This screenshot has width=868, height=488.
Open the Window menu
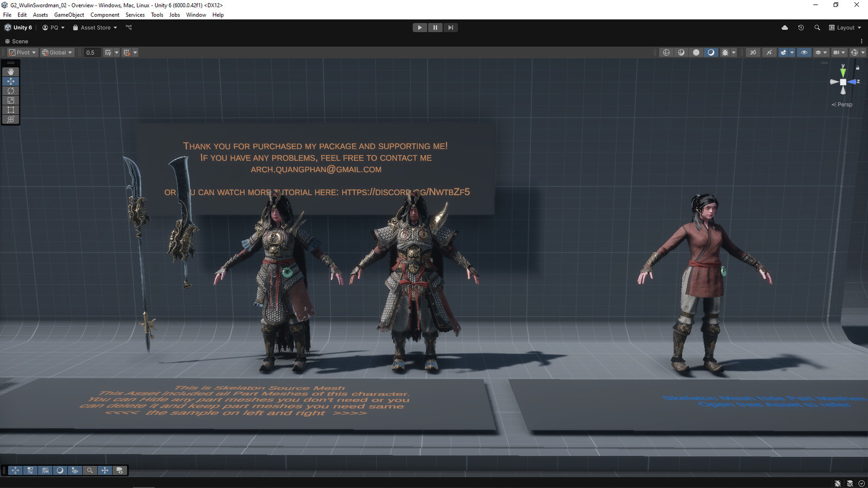(x=196, y=15)
